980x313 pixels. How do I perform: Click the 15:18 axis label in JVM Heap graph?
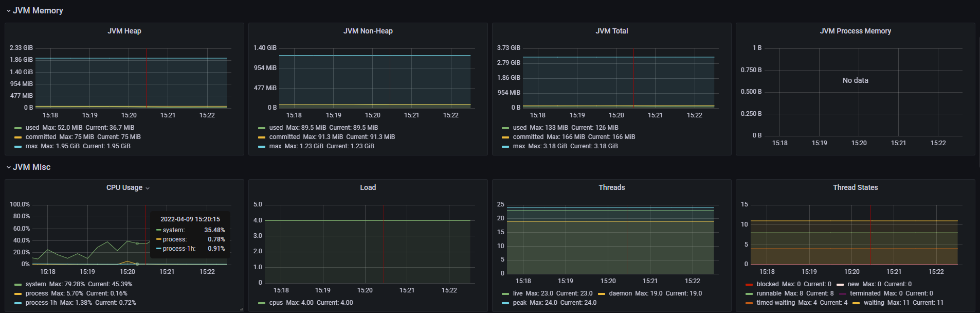tap(50, 115)
